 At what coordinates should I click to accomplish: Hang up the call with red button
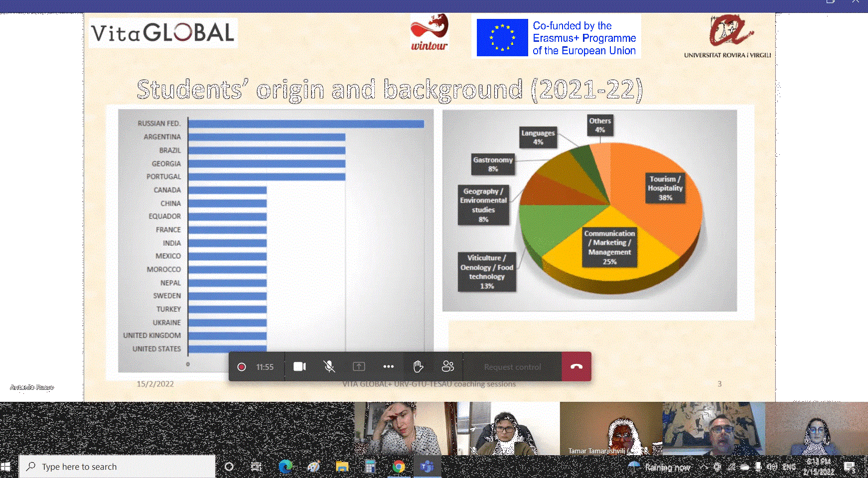577,367
